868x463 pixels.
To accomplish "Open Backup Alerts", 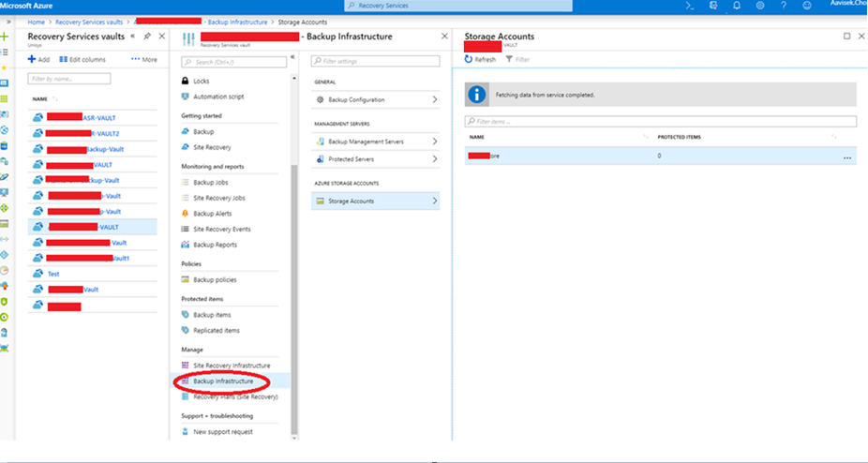I will coord(212,214).
